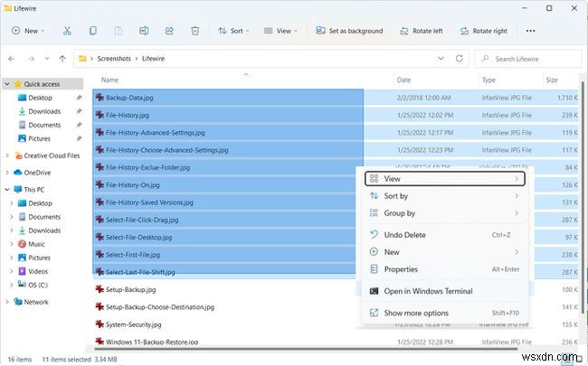588x366 pixels.
Task: Expand the OneDrive node
Action: pos(7,173)
